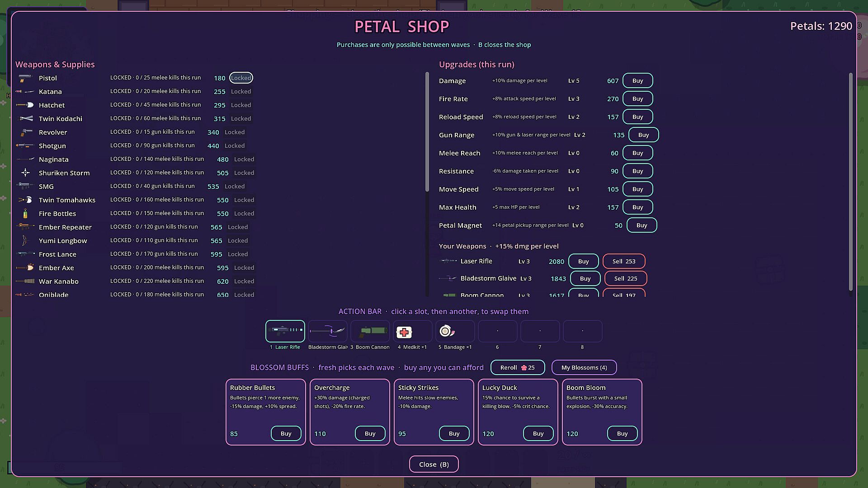Click the weapons list scrollbar
Screen dimensions: 868x488
[x=427, y=132]
